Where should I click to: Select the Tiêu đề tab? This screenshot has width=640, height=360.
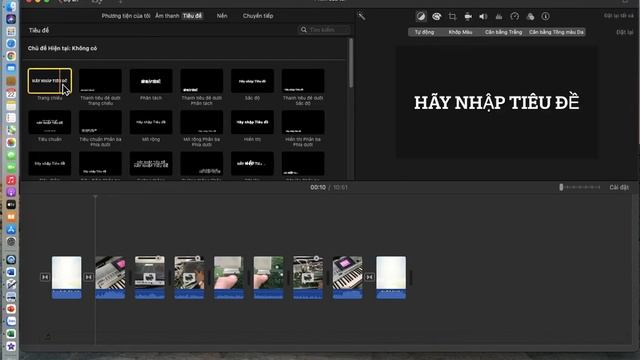click(192, 16)
